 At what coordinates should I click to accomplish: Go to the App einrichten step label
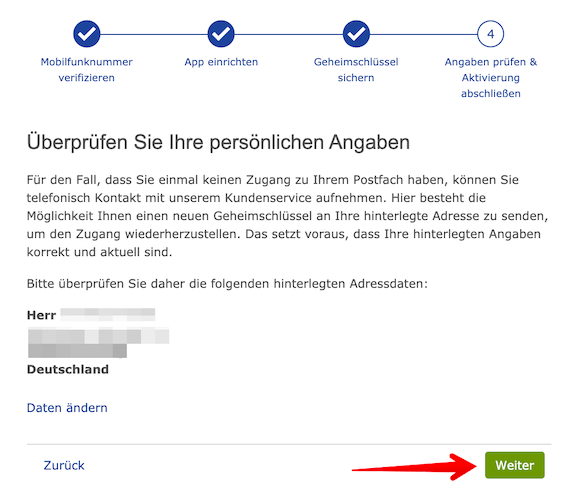coord(221,62)
